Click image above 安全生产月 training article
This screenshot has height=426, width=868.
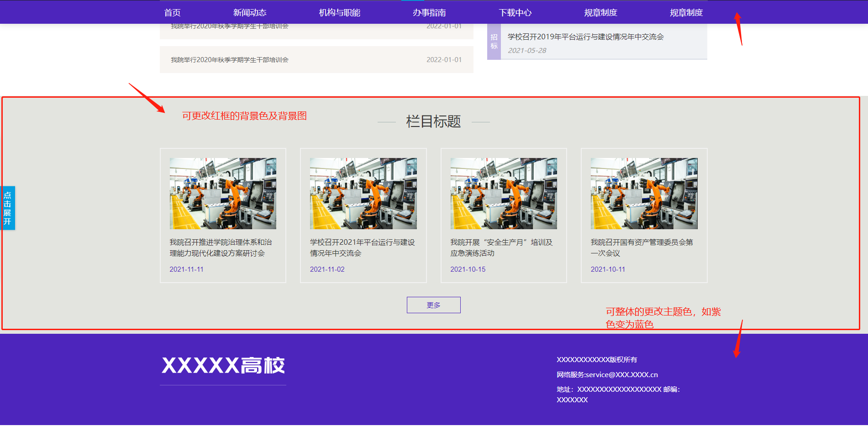point(503,194)
